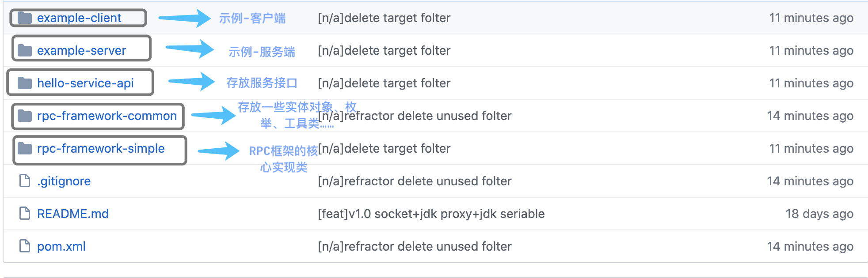Open the rpc-framework-simple folder link
This screenshot has width=868, height=278.
(x=101, y=148)
